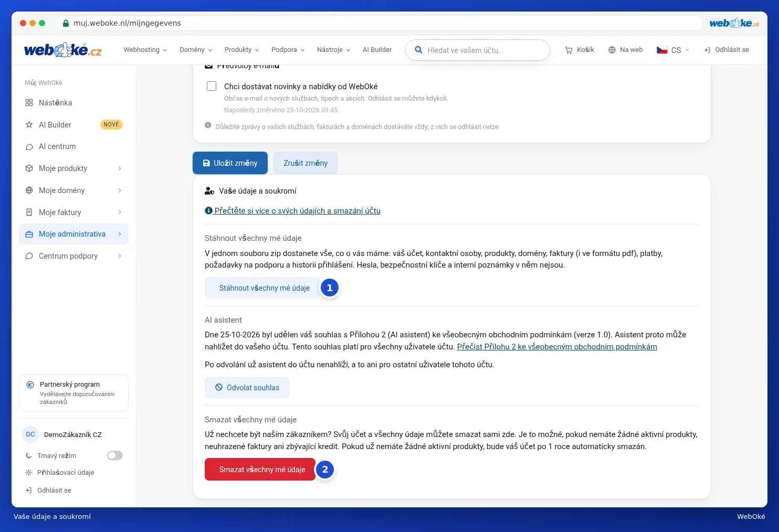Click the Odhlásit se icon in header
The height and width of the screenshot is (532, 779).
point(708,50)
